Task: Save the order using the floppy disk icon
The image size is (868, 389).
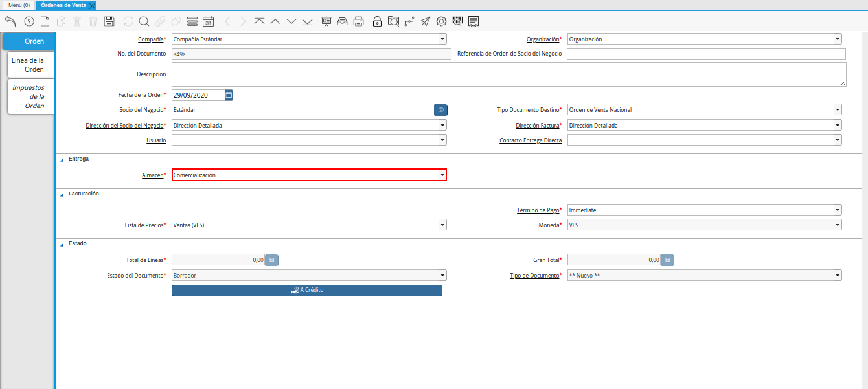Action: (109, 21)
